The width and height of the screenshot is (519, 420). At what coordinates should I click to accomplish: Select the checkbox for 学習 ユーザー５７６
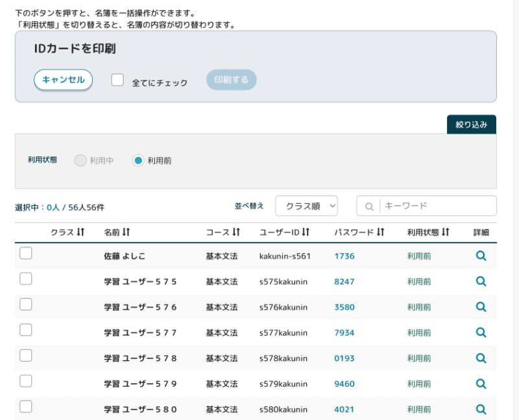tap(26, 304)
